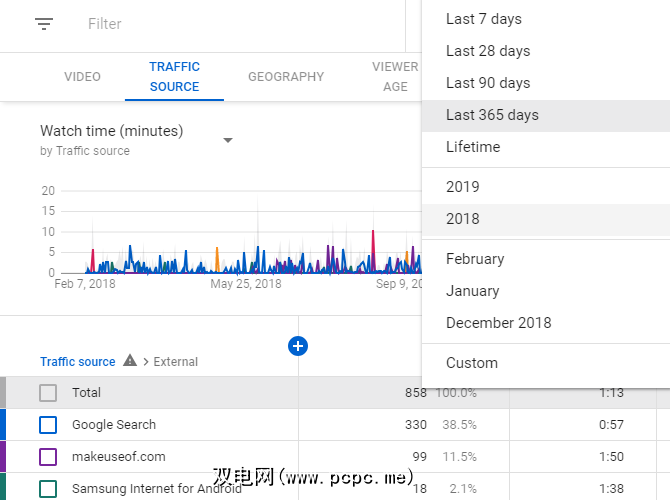
Task: Enable the makeuseof.com row checkbox
Action: tap(48, 457)
